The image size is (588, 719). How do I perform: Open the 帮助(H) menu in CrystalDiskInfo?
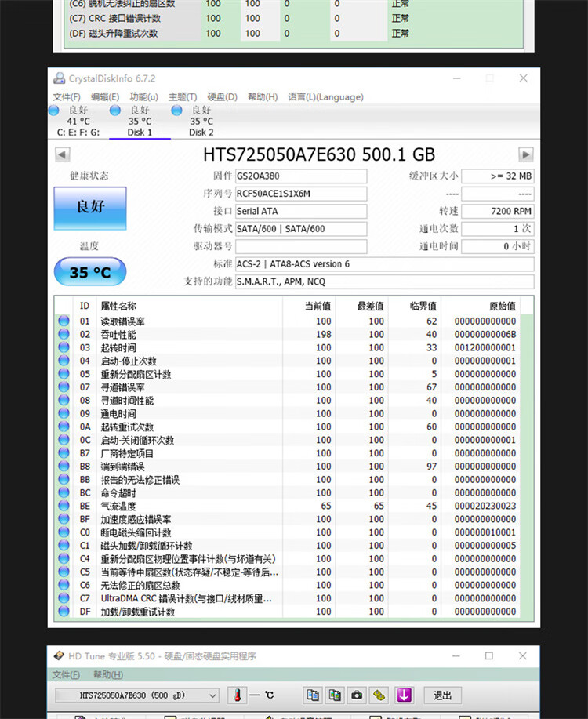[263, 96]
